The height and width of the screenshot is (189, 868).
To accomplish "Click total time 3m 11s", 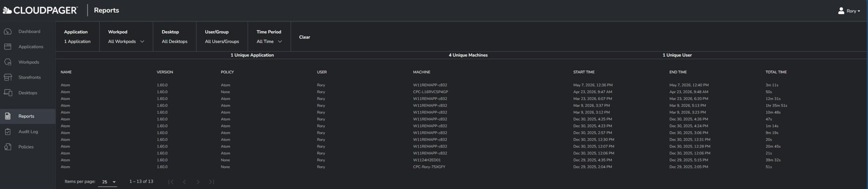I will click(772, 85).
